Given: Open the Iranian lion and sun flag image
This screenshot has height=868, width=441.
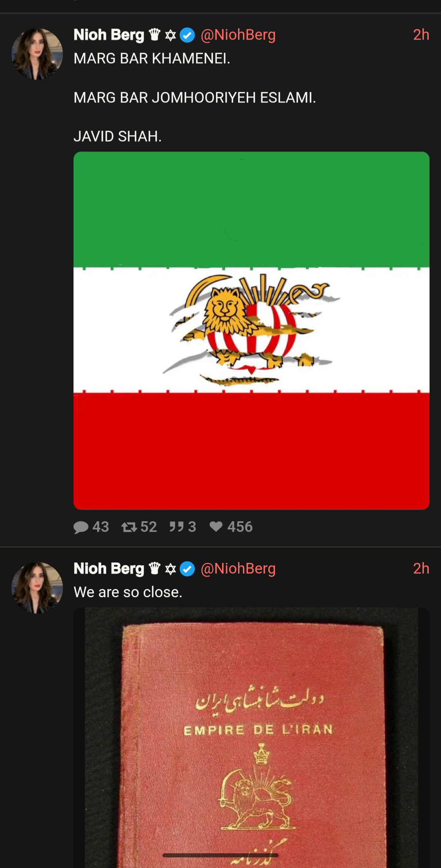Looking at the screenshot, I should click(x=252, y=330).
